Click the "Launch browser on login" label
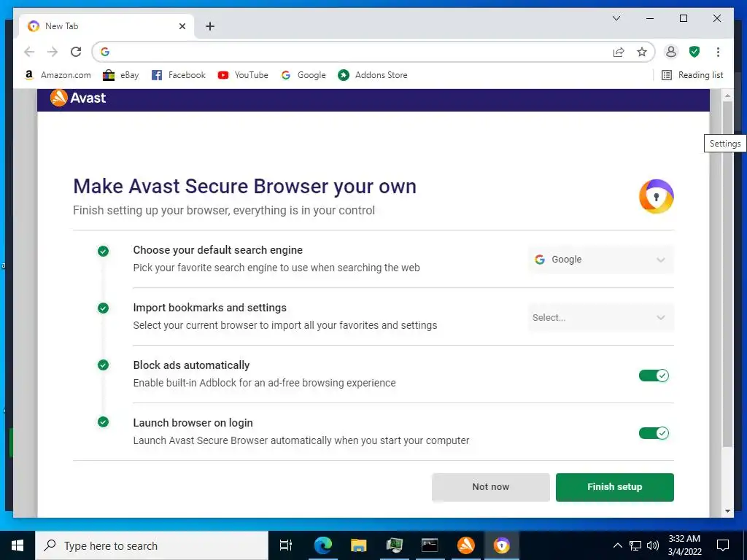The width and height of the screenshot is (747, 560). (193, 423)
